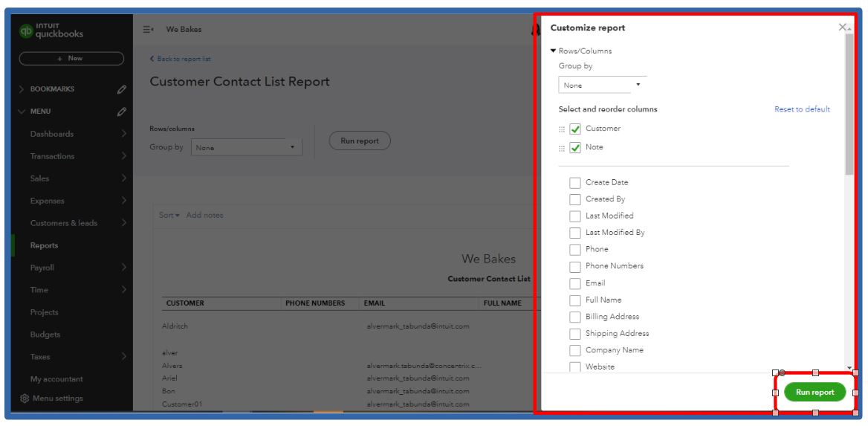Click the hamburger menu collapse icon
Screen dimensions: 868x426
coord(148,30)
